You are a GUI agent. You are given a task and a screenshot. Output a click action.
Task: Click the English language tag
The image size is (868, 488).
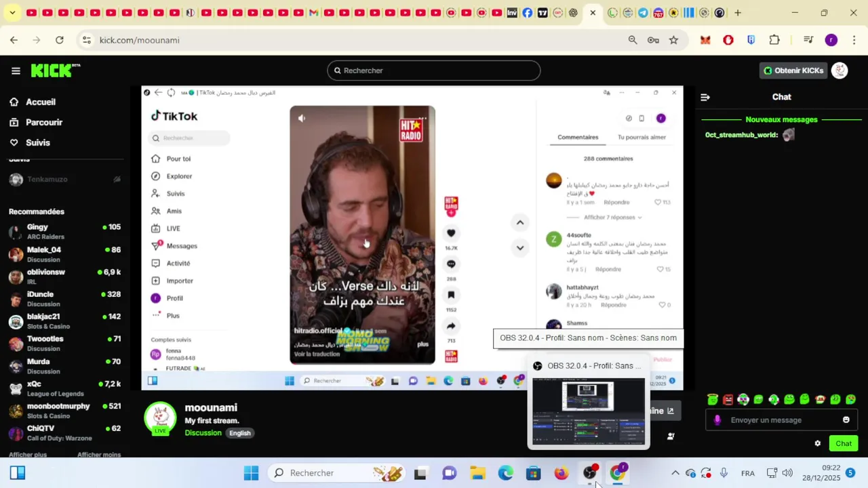pyautogui.click(x=239, y=433)
